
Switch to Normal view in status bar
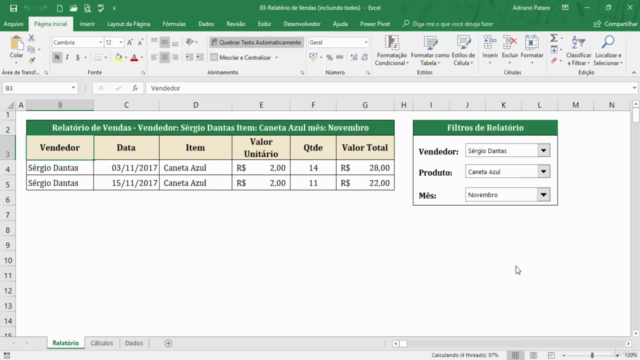[516, 356]
